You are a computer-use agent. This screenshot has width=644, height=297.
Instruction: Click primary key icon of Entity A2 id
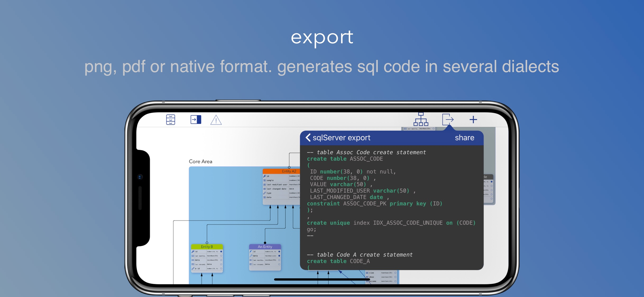(x=265, y=176)
